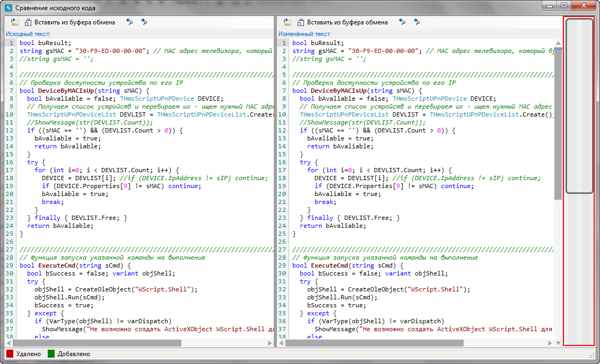This screenshot has height=364, width=600.
Task: Paste from clipboard into source text pane
Action: 69,22
